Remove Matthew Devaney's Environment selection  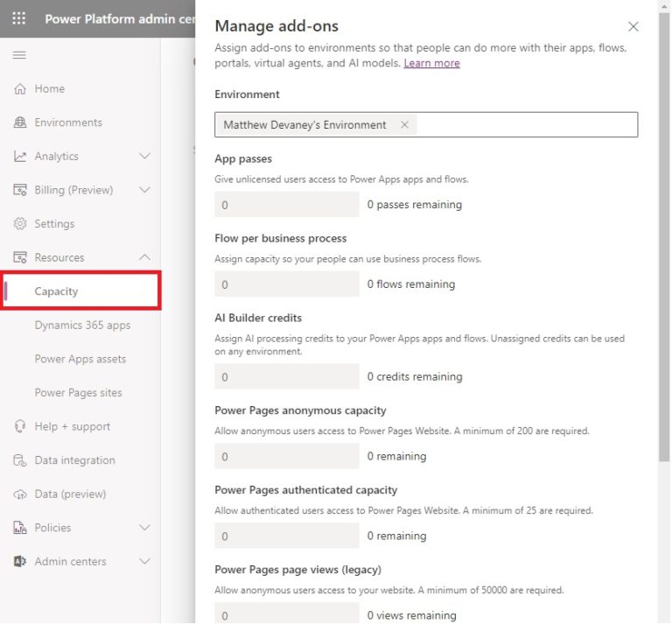pos(404,125)
